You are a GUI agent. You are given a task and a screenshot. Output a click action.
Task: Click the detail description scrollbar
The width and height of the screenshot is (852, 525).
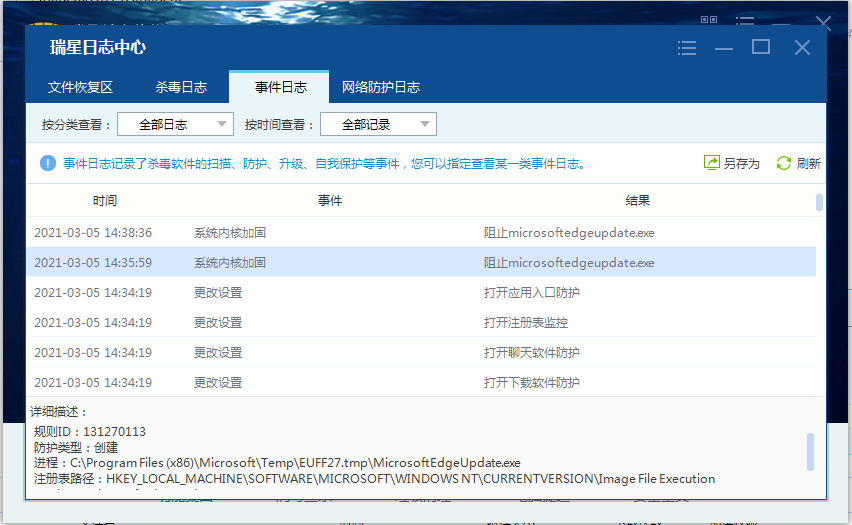[810, 452]
